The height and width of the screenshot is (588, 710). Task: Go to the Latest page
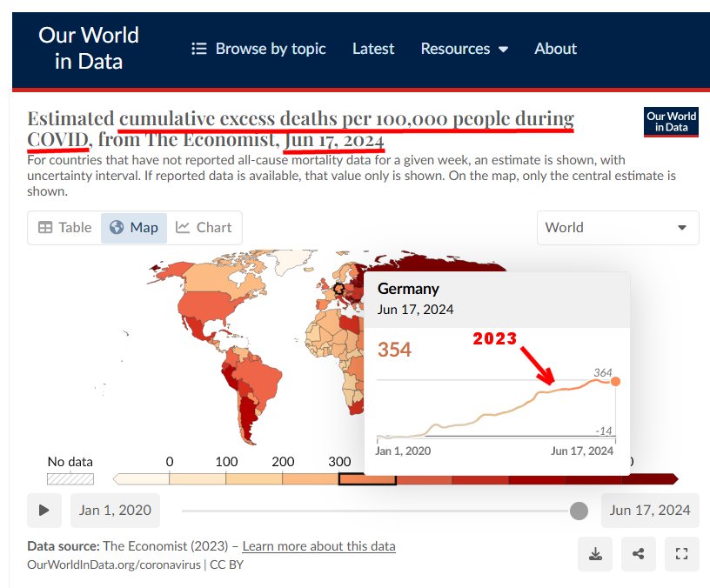(x=372, y=49)
